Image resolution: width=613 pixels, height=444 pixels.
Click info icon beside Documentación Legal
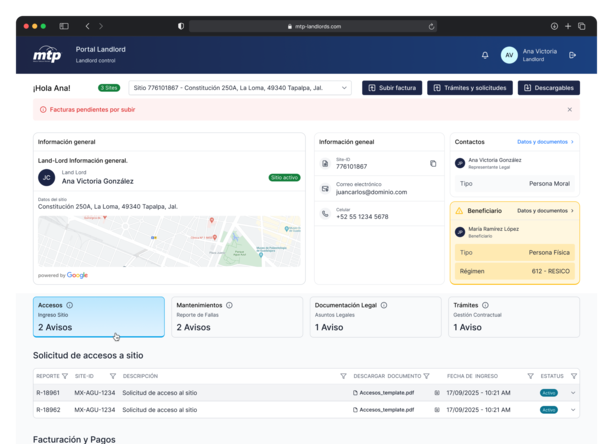click(x=385, y=305)
